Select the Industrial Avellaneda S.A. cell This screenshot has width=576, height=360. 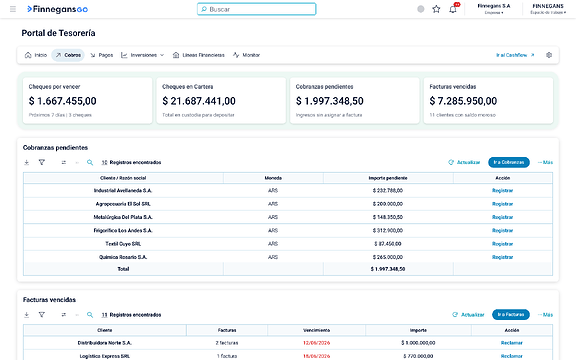[x=123, y=191]
